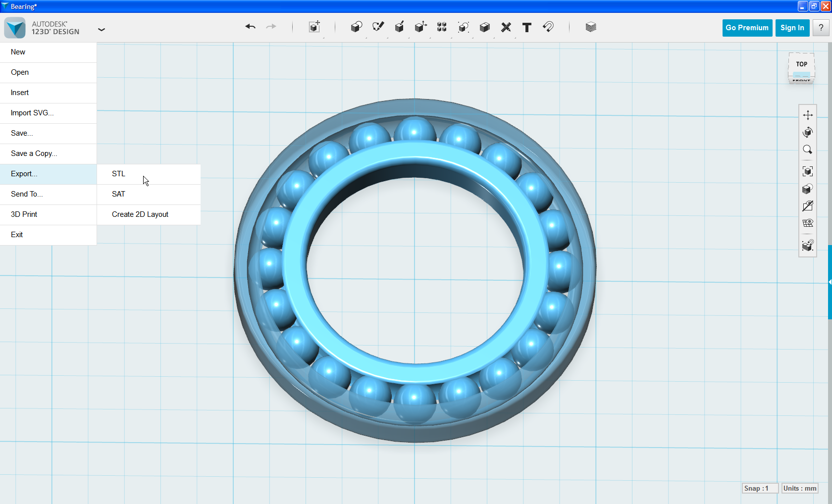Open the Units : mm setting
The image size is (832, 504).
point(800,488)
